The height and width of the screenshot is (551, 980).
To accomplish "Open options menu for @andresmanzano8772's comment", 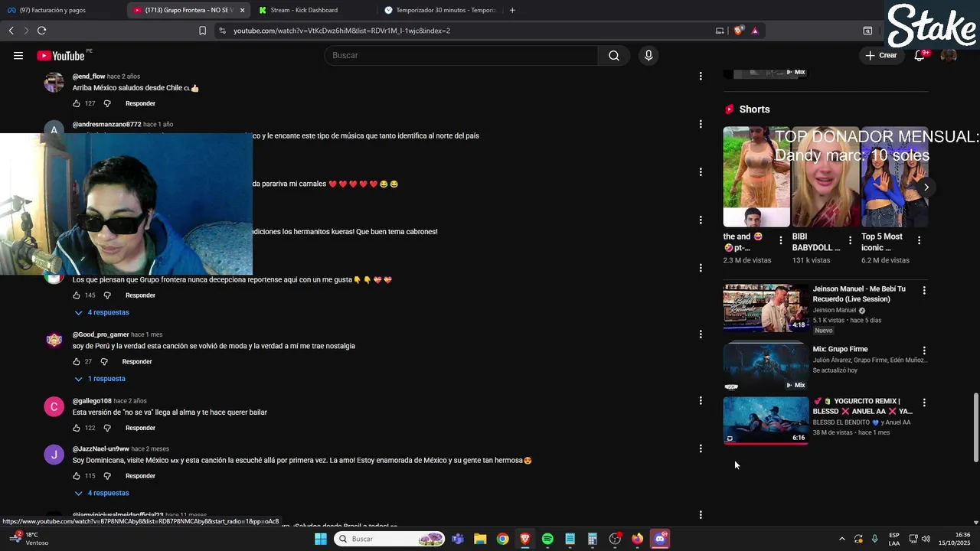I will click(x=701, y=124).
